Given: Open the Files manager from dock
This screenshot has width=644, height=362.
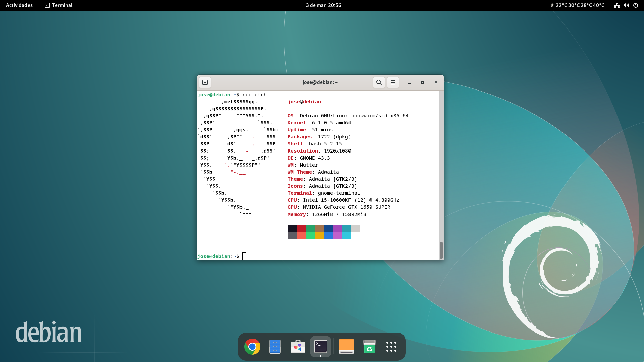Looking at the screenshot, I should 275,347.
